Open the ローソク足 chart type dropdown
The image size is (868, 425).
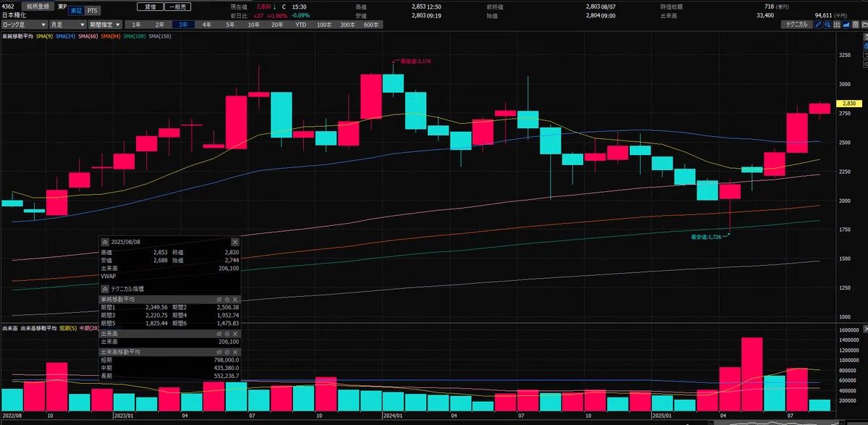pos(25,25)
